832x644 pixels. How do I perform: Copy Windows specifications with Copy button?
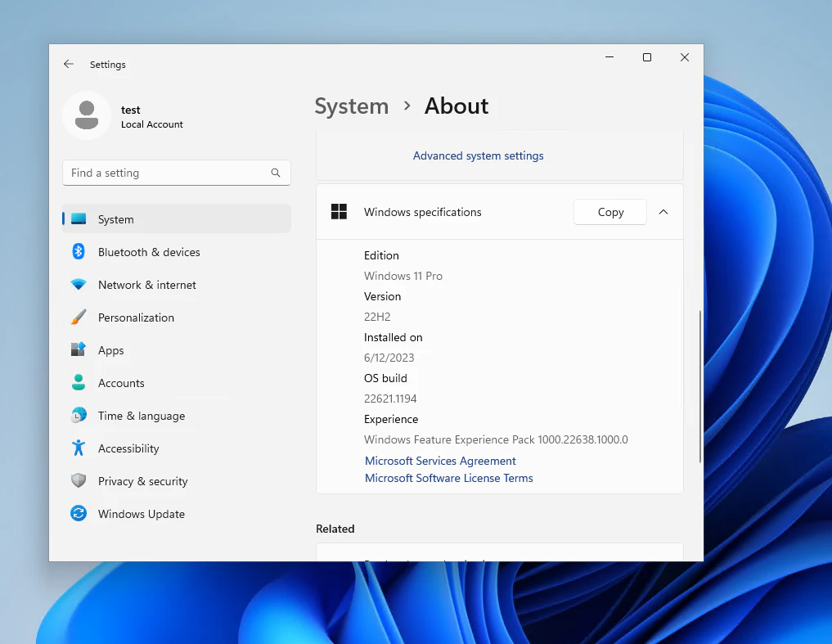[x=610, y=212]
